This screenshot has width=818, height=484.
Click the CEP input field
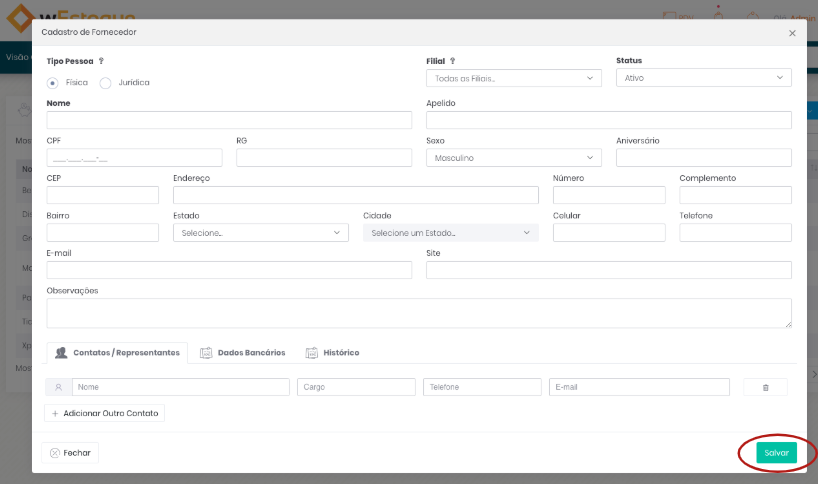(102, 195)
